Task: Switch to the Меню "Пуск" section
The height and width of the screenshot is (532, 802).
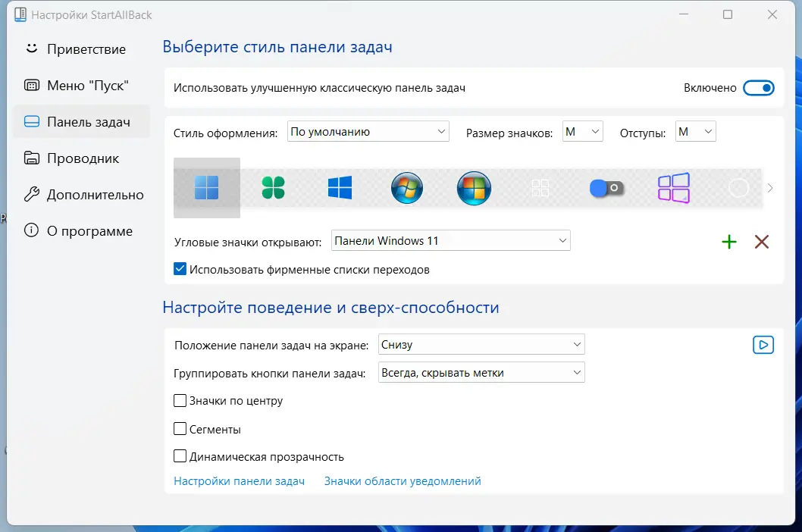Action: [83, 85]
